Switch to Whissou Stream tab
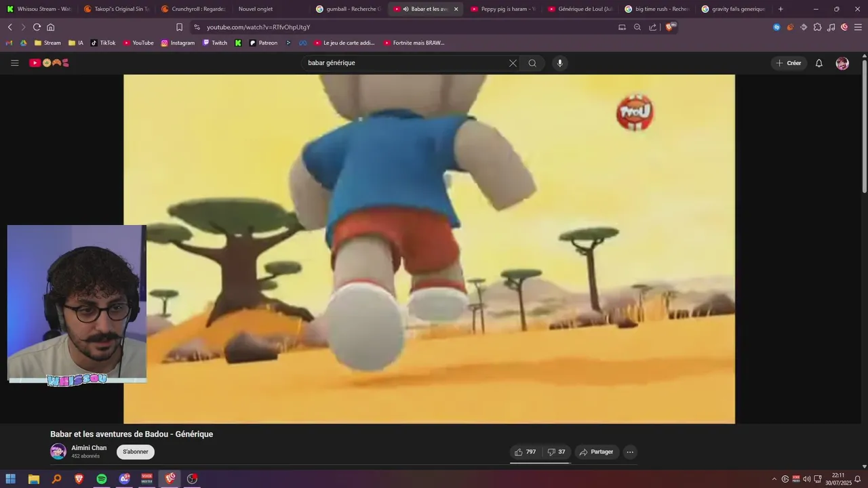The width and height of the screenshot is (868, 488). 39,9
